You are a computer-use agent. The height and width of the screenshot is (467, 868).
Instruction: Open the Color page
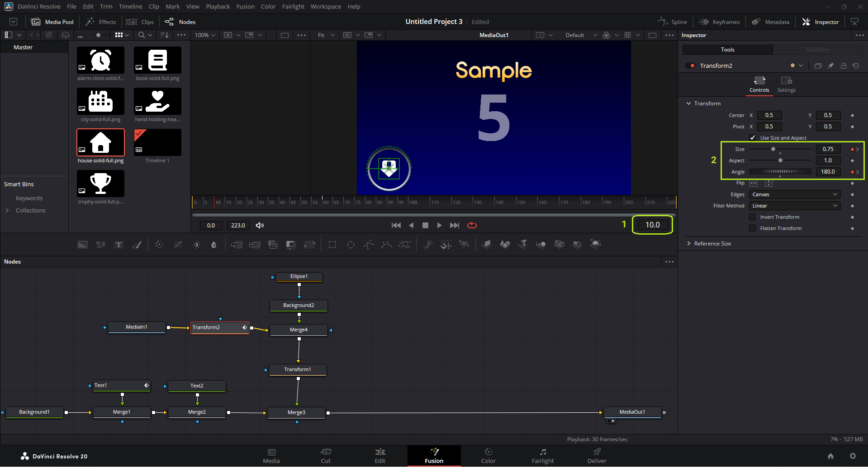(488, 456)
